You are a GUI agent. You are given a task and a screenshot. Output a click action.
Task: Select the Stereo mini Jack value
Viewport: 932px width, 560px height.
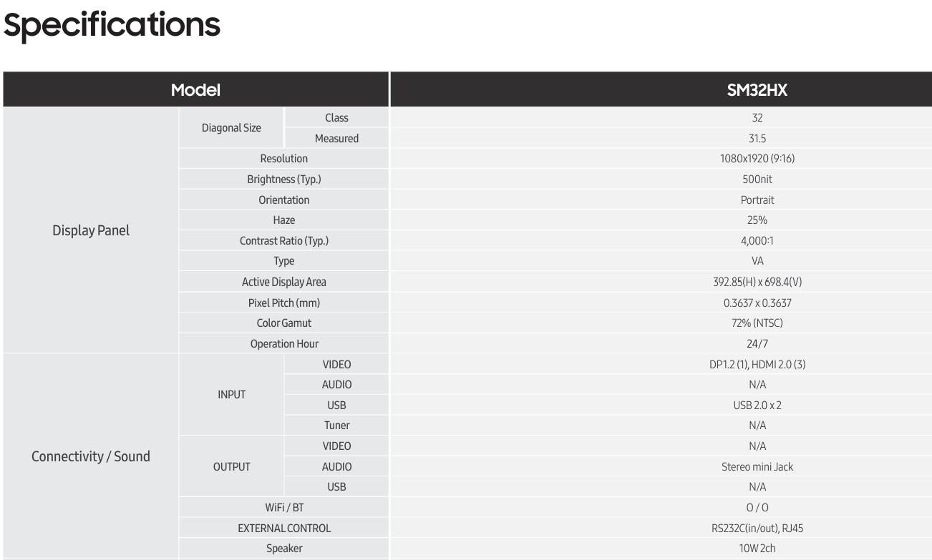click(757, 467)
